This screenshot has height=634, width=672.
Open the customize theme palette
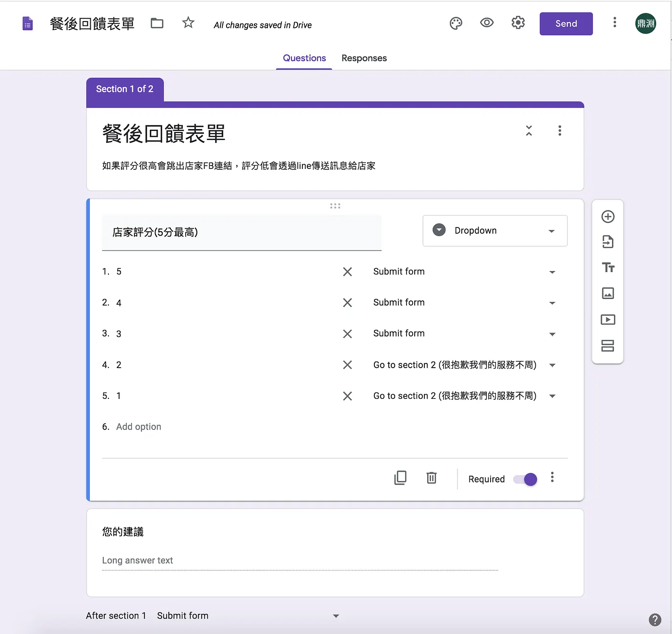(x=456, y=23)
